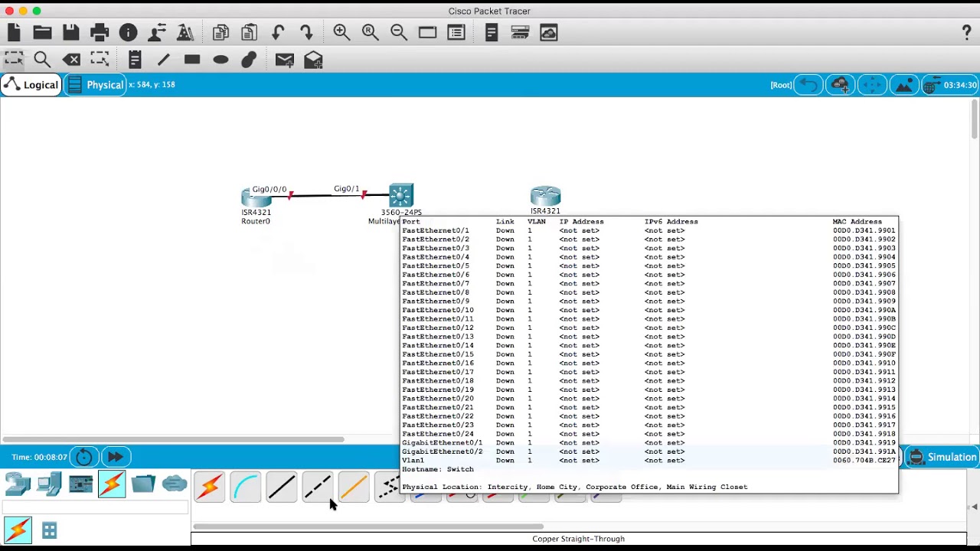This screenshot has height=551, width=980.
Task: Click the device search input field
Action: 95,507
